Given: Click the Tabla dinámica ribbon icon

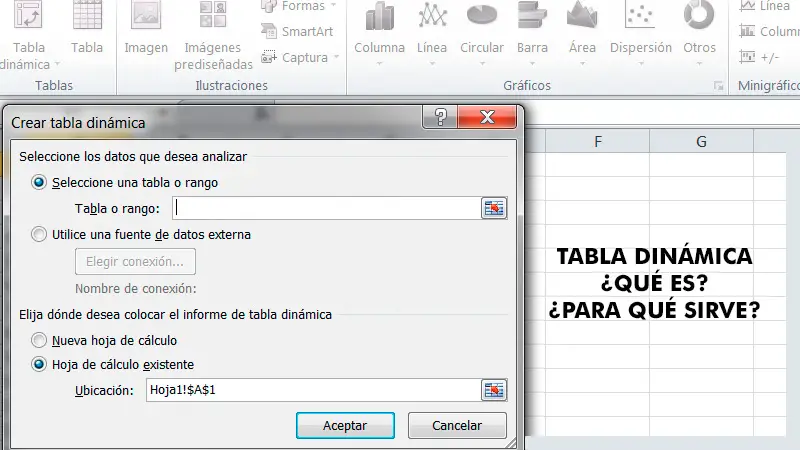Looking at the screenshot, I should tap(28, 14).
